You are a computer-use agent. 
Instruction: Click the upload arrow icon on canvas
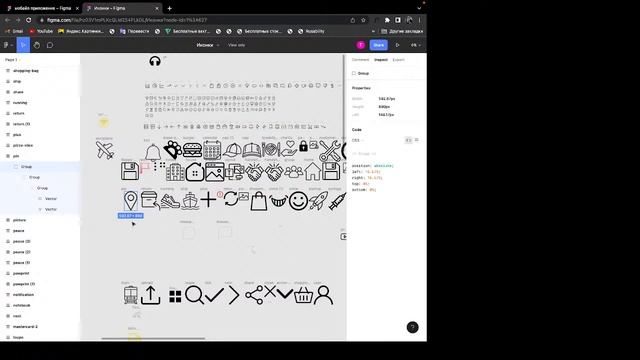coord(151,295)
